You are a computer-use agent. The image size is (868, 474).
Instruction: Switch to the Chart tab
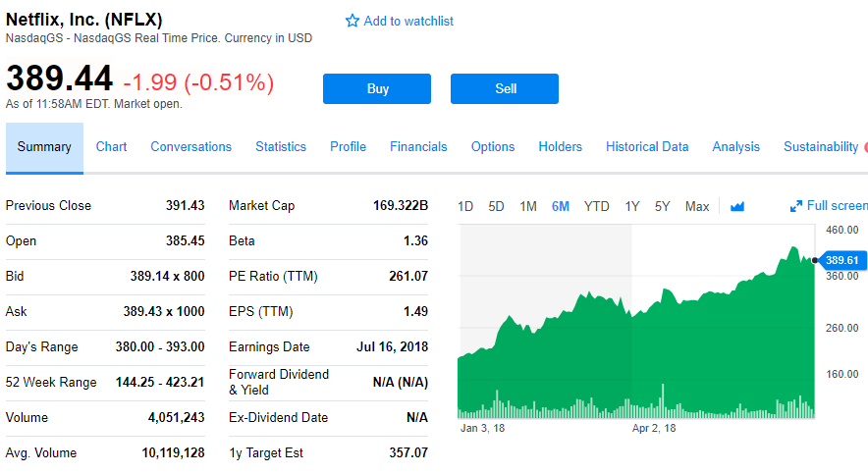111,147
